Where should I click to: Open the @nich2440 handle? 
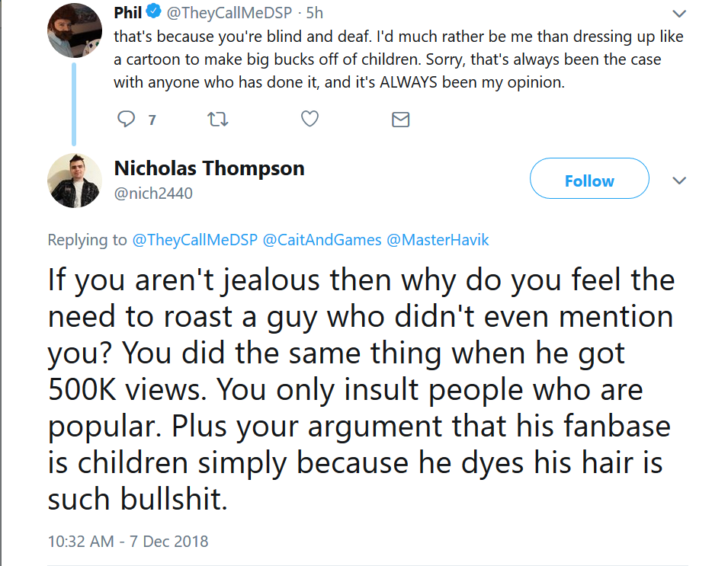click(x=153, y=193)
